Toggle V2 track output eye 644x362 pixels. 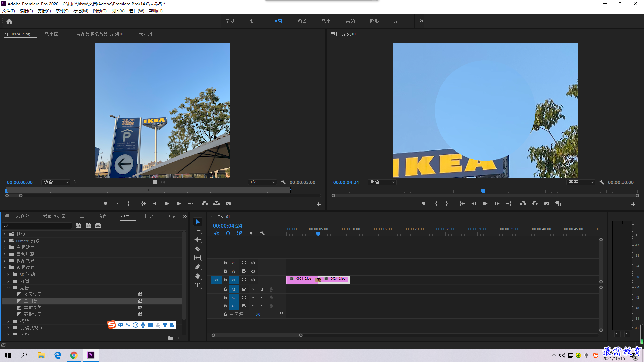click(x=253, y=271)
